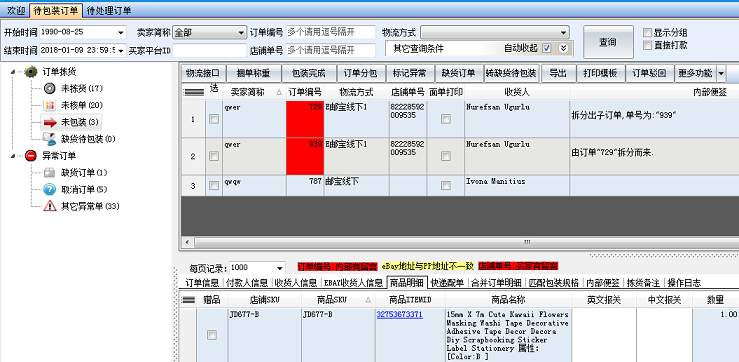Open item ID link 32753673371
This screenshot has width=739, height=362.
pos(399,314)
